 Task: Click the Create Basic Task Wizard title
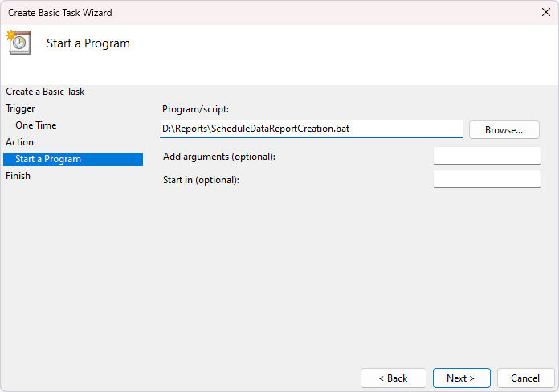point(60,13)
